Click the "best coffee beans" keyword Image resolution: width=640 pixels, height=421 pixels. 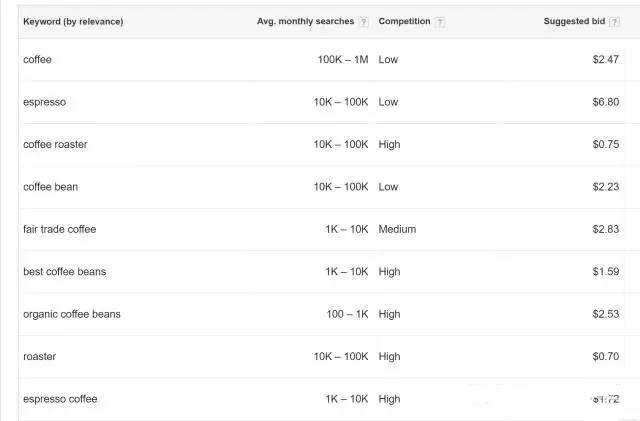tap(64, 272)
